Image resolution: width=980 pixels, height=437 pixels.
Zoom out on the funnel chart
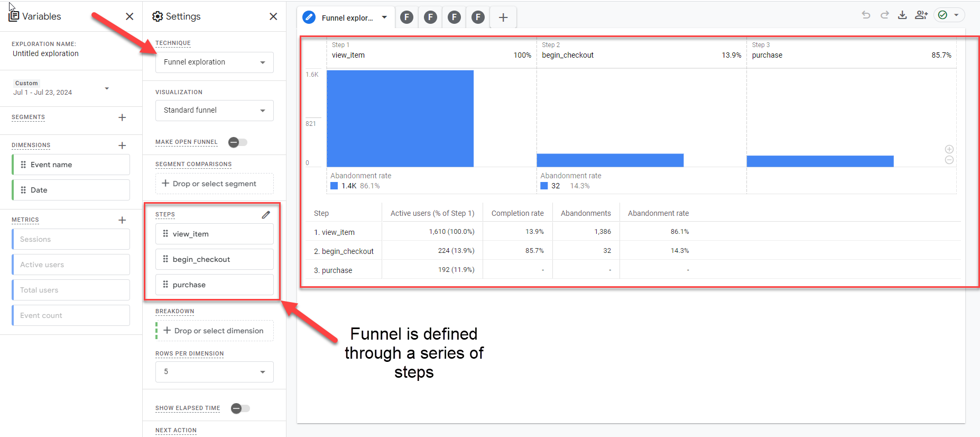tap(949, 160)
